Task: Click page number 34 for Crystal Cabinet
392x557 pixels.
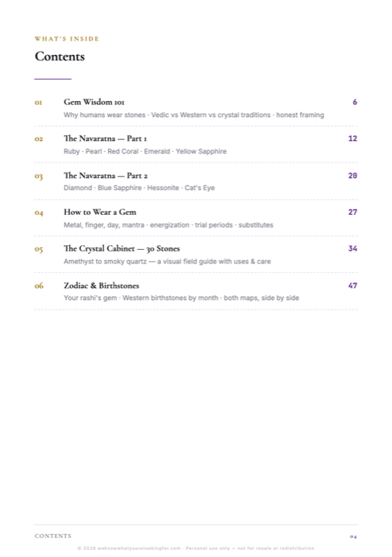Action: (x=352, y=248)
